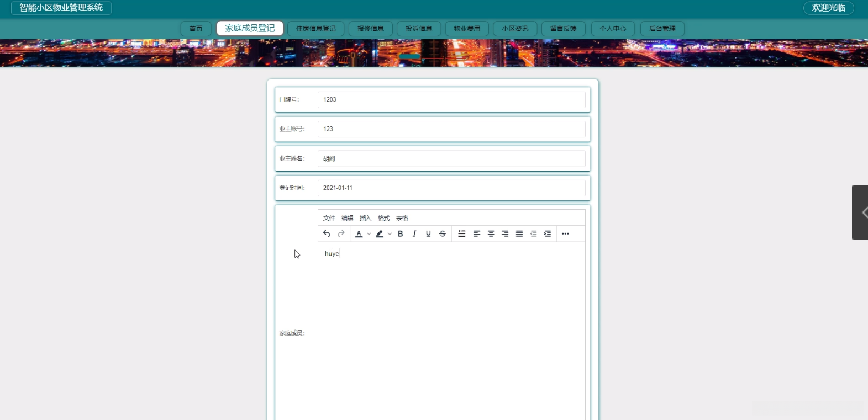
Task: Open the 报修信息 tab
Action: tap(371, 29)
